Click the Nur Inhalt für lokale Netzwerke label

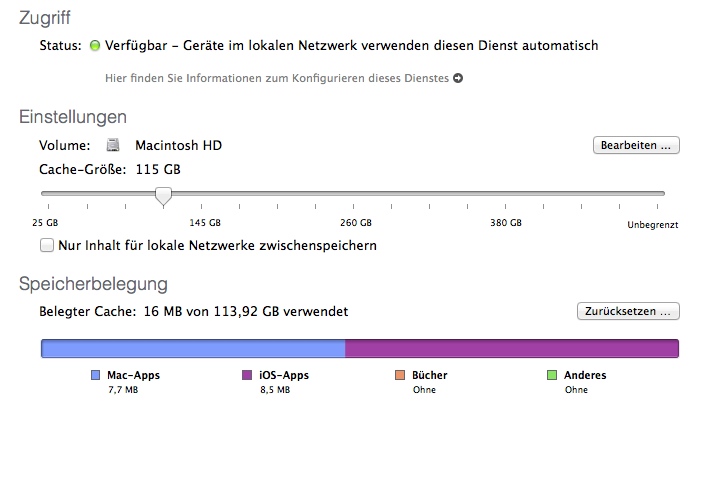pos(217,245)
